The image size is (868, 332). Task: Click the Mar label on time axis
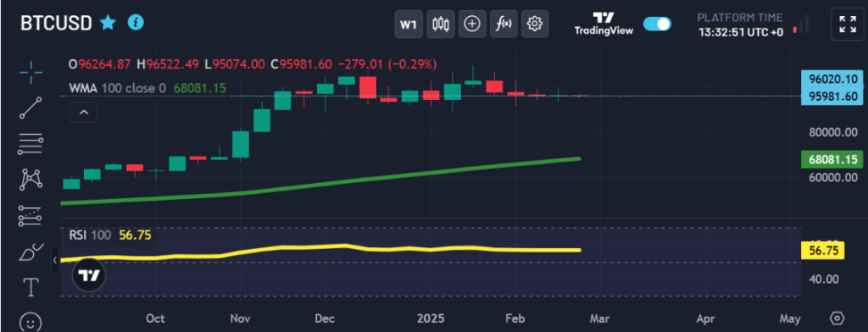click(x=599, y=318)
